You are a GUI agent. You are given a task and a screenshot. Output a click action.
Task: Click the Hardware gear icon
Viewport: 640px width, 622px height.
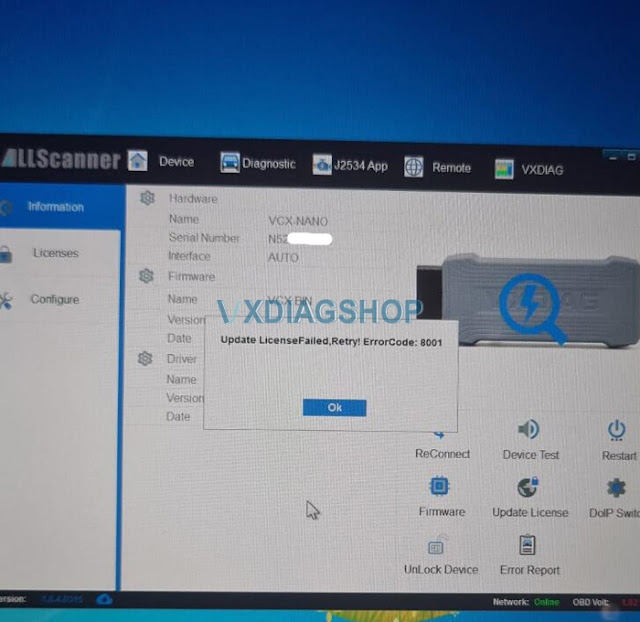point(147,198)
